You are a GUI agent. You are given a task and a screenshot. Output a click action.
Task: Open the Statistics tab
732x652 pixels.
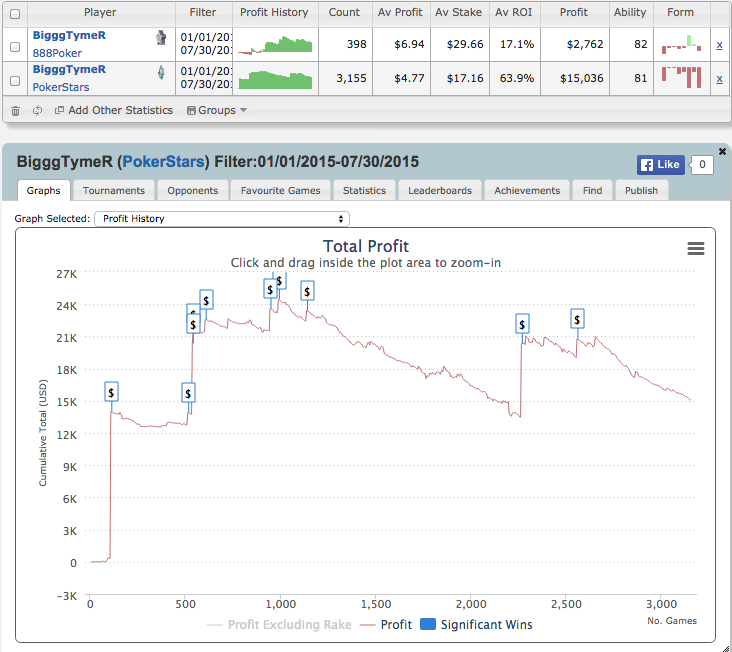(x=364, y=190)
